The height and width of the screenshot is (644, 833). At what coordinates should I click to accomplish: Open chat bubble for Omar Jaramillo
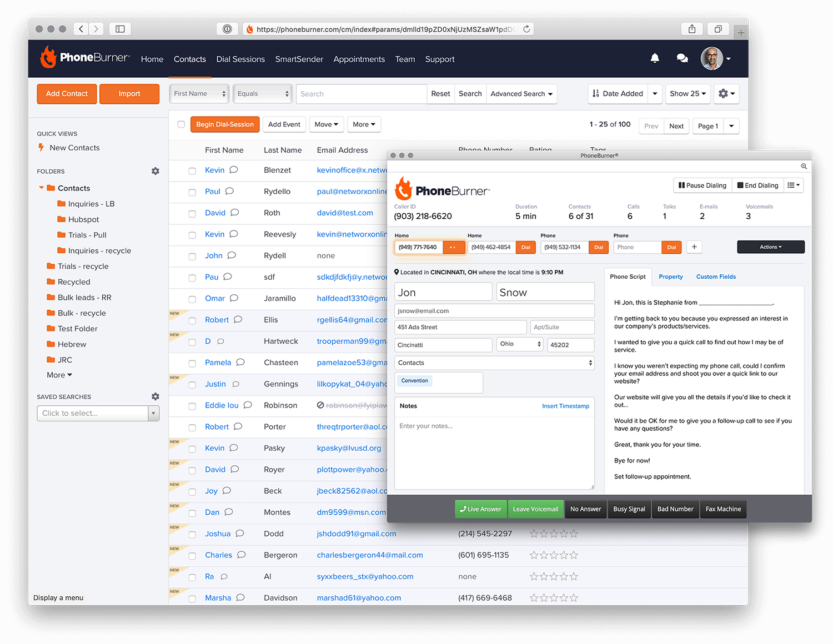tap(234, 298)
